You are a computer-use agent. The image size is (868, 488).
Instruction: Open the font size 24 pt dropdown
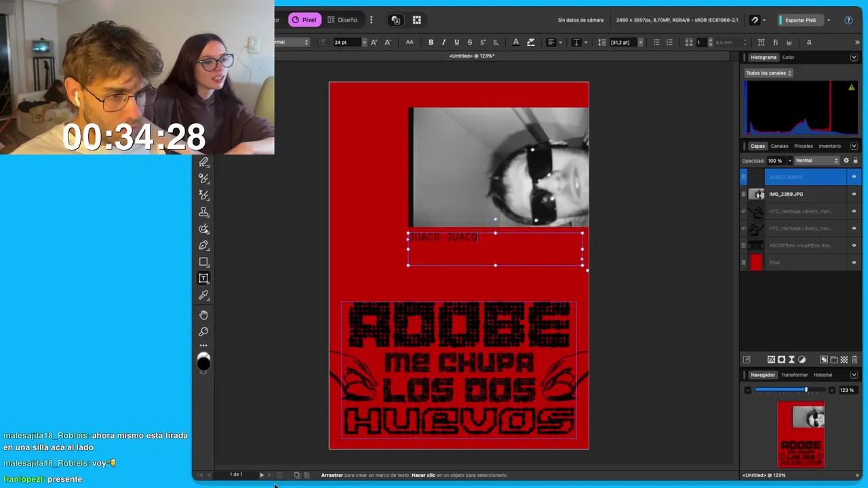(x=364, y=42)
